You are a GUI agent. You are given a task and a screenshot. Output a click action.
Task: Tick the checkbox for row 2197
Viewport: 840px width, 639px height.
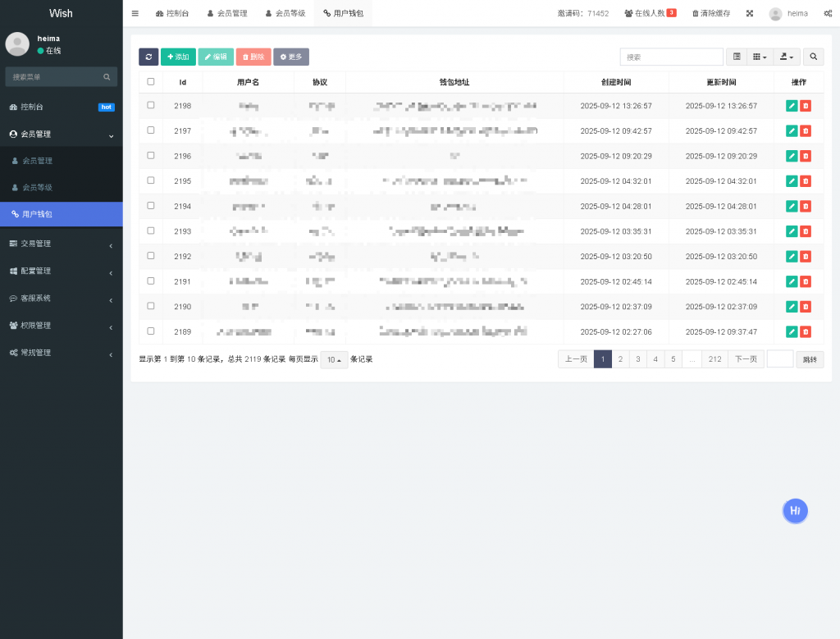[151, 130]
